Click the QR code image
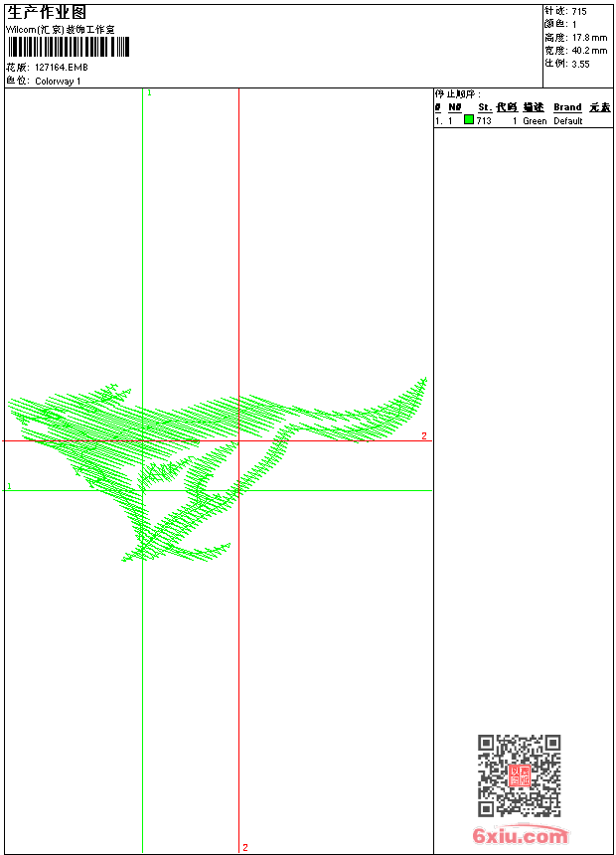 pos(520,775)
